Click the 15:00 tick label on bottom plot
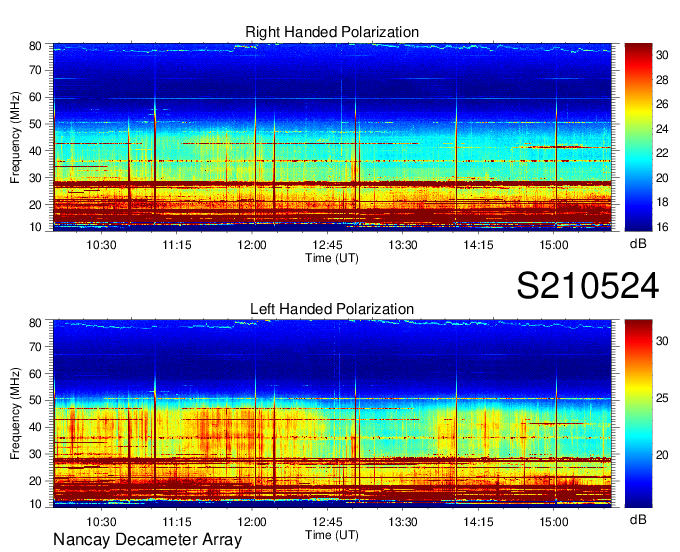 pos(554,522)
